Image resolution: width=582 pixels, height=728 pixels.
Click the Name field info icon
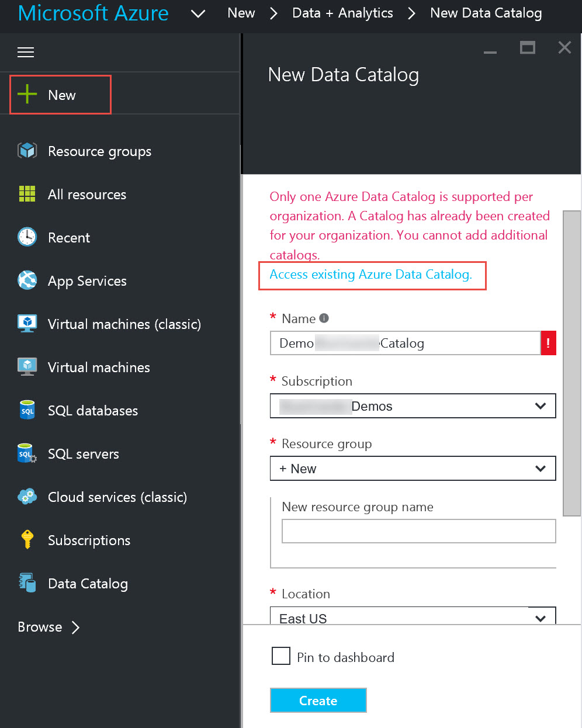click(x=324, y=318)
